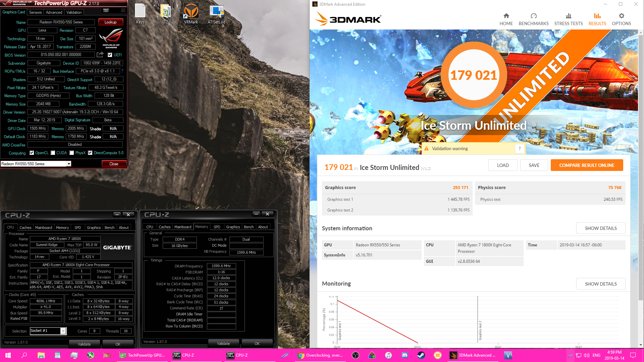644x362 pixels.
Task: Switch to TechPowerUp GPU-Z taskbar button
Action: tap(142, 355)
